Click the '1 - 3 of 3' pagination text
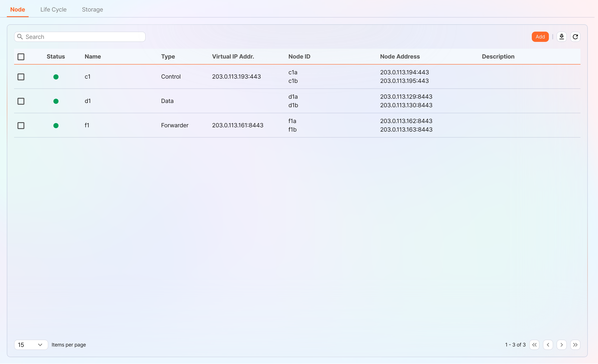 coord(515,345)
